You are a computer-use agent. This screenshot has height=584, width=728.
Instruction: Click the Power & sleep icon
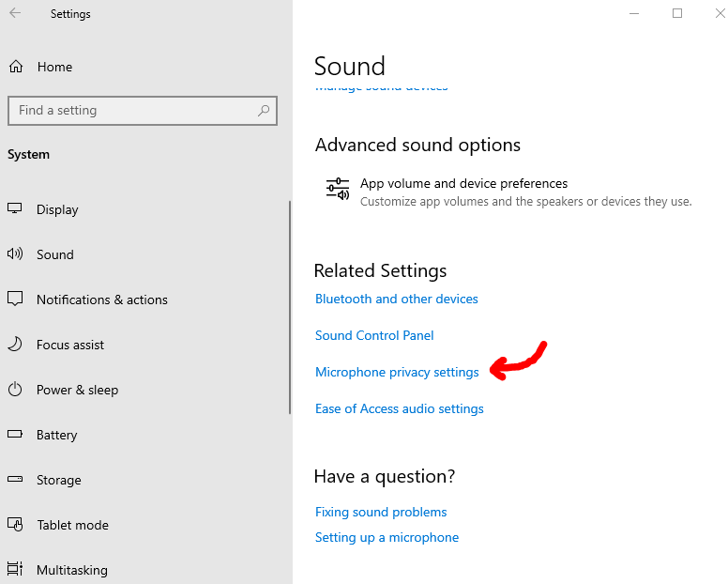click(15, 390)
